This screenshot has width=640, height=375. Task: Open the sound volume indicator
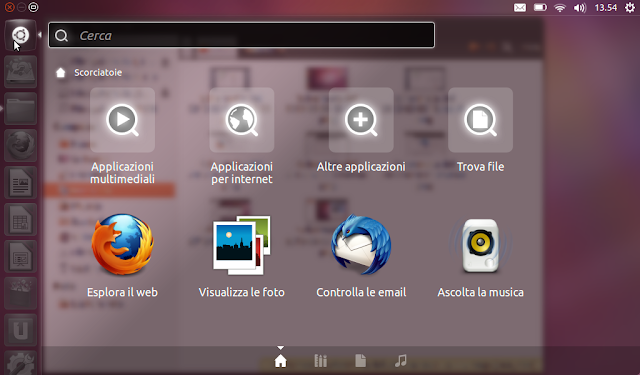580,7
